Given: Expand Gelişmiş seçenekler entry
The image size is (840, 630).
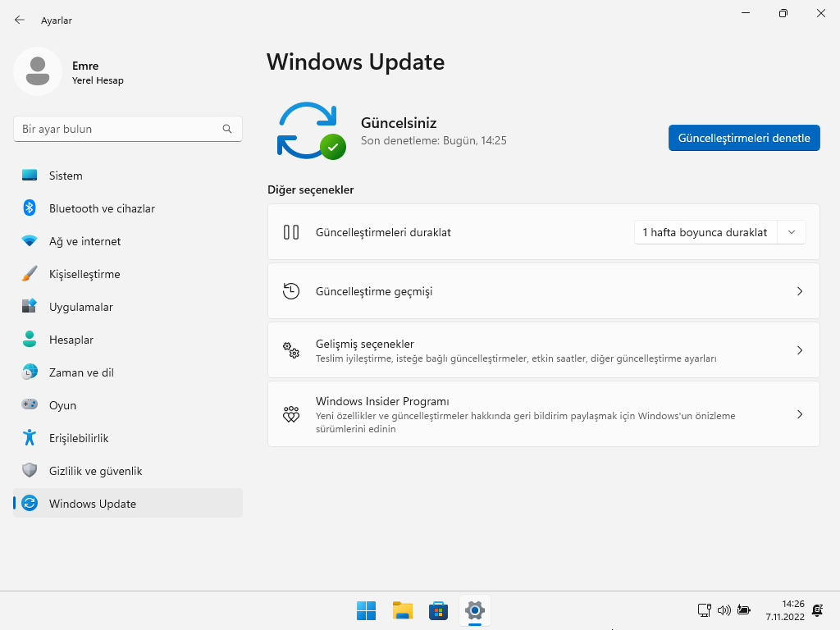Looking at the screenshot, I should point(543,350).
